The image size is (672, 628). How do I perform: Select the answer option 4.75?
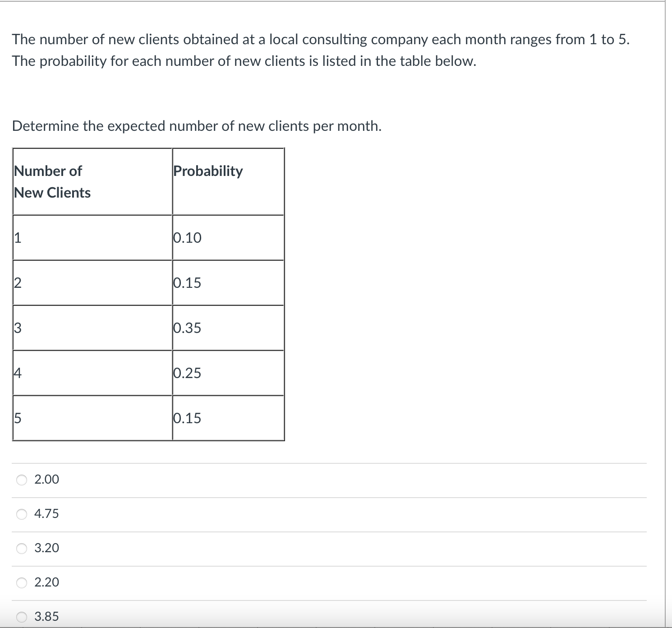pos(46,514)
